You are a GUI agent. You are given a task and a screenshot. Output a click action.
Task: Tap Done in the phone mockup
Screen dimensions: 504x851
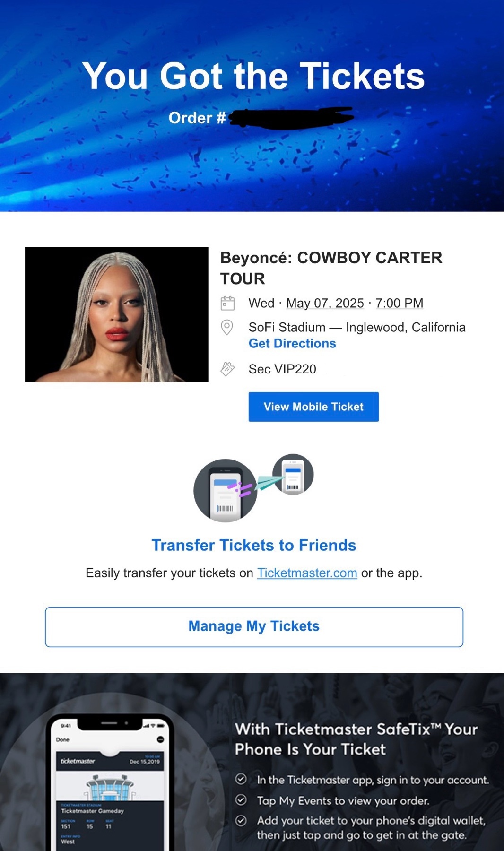coord(62,739)
